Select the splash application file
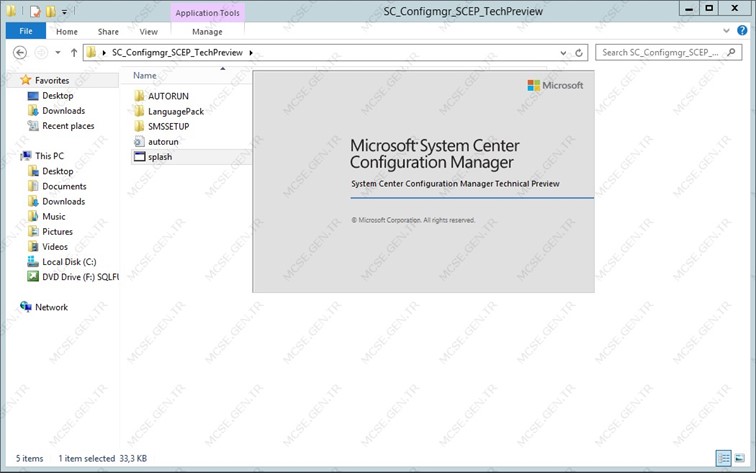Viewport: 756px width, 473px height. pyautogui.click(x=160, y=157)
